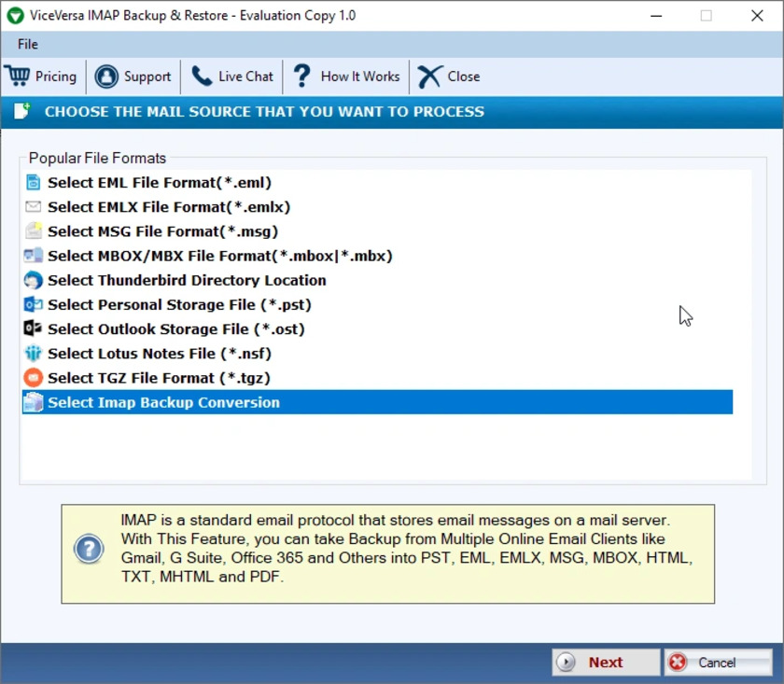784x684 pixels.
Task: Click the Close toolbar label
Action: 464,77
